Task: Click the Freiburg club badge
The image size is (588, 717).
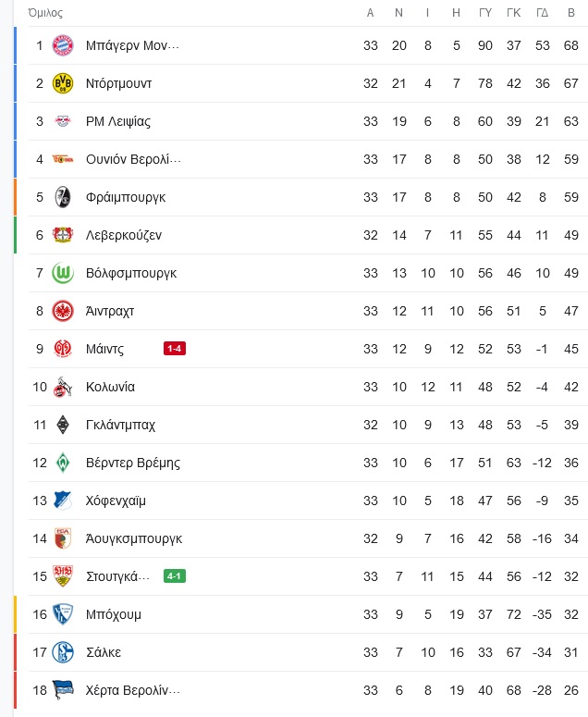Action: click(63, 197)
